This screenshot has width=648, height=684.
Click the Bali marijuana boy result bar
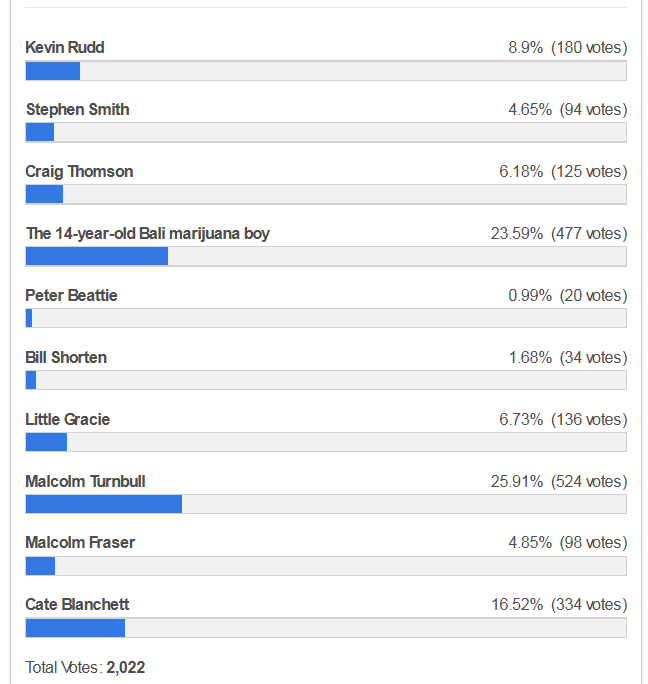coord(325,257)
